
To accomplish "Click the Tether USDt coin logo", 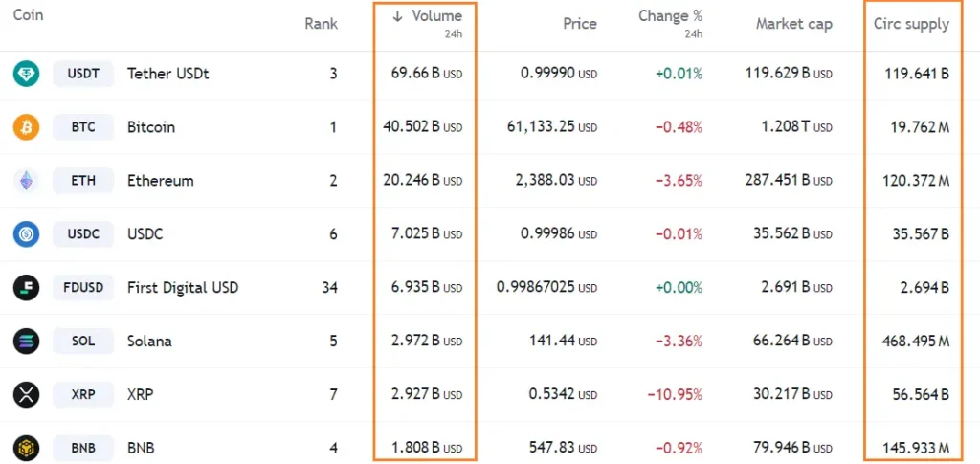I will point(26,74).
